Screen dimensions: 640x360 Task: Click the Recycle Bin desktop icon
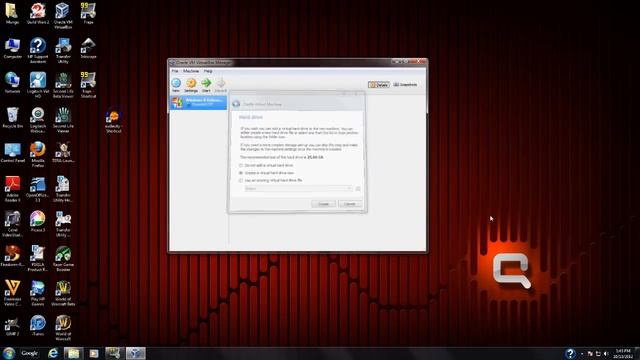[x=13, y=118]
